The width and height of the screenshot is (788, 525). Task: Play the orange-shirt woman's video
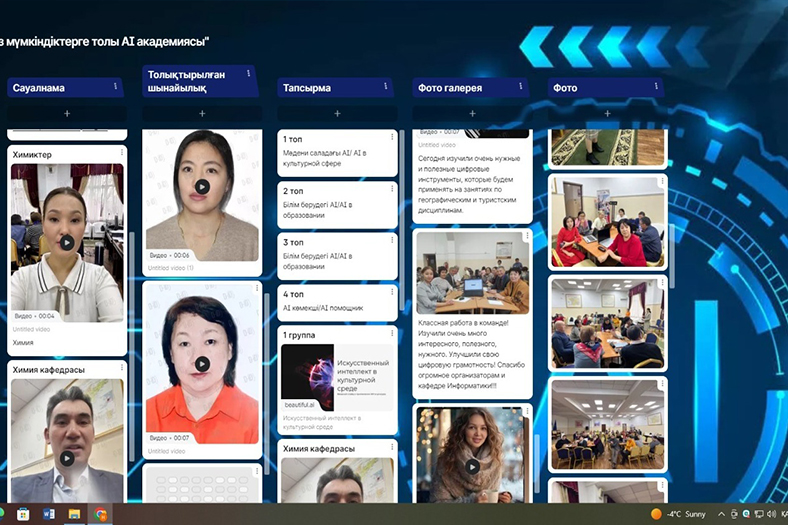[x=202, y=364]
